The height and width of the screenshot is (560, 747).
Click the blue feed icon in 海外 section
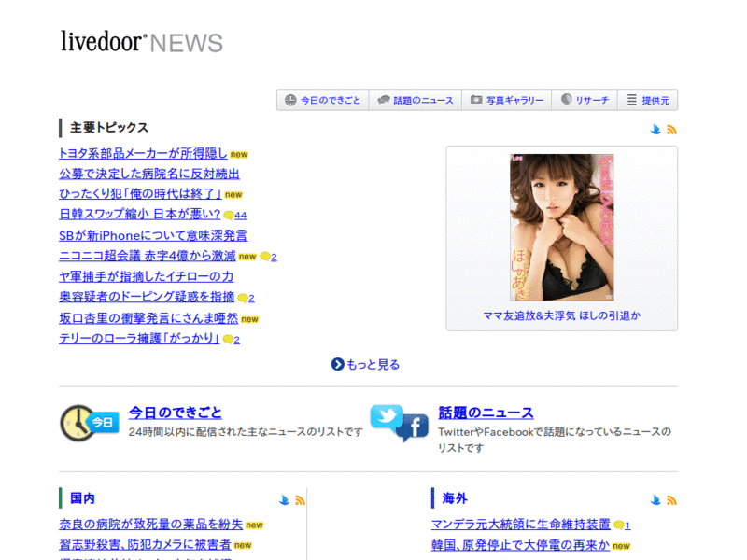(x=656, y=500)
